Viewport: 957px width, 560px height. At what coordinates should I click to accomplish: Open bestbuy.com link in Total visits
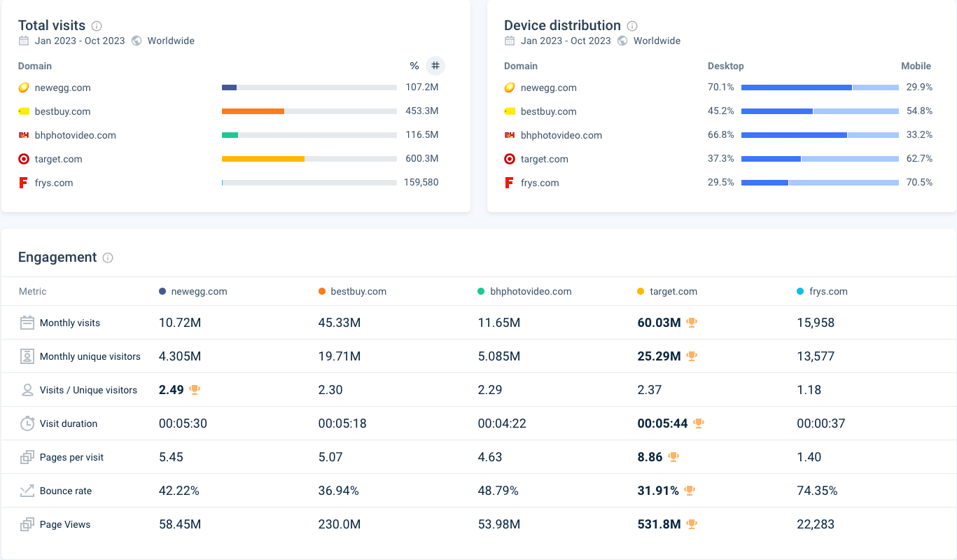62,111
